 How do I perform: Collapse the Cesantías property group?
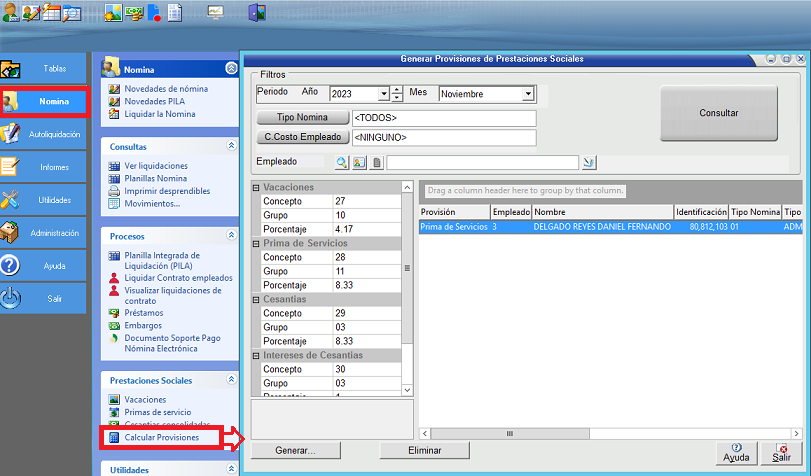click(x=256, y=299)
